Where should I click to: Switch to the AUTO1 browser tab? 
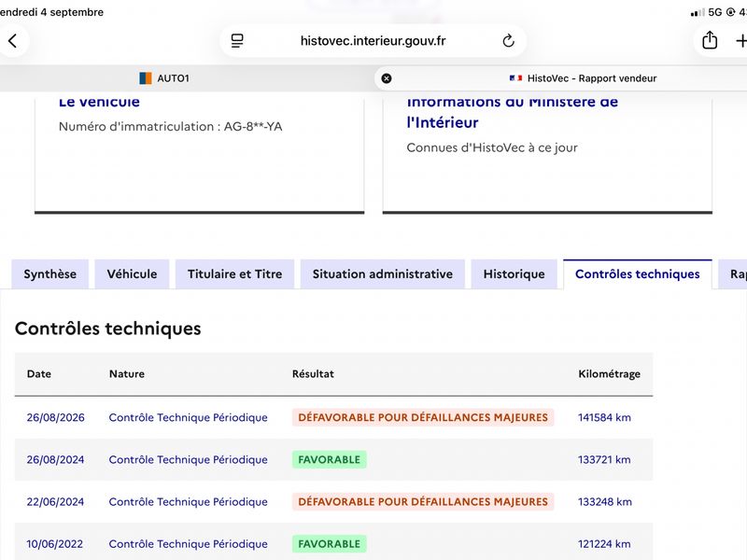coord(164,78)
